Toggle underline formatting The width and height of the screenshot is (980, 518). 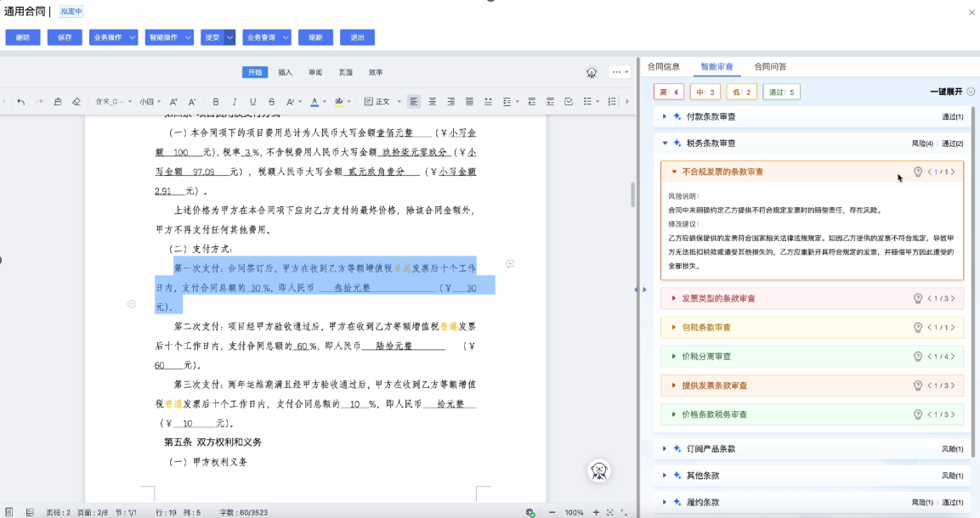tap(252, 102)
